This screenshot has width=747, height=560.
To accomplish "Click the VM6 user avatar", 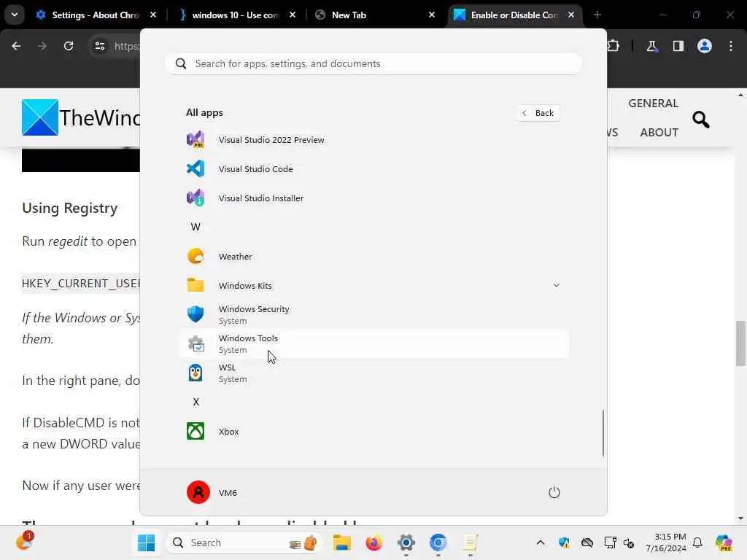I will 198,492.
